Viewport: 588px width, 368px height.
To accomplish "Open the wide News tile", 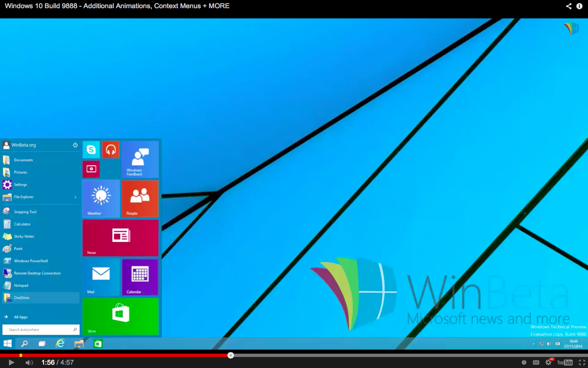I will (120, 238).
